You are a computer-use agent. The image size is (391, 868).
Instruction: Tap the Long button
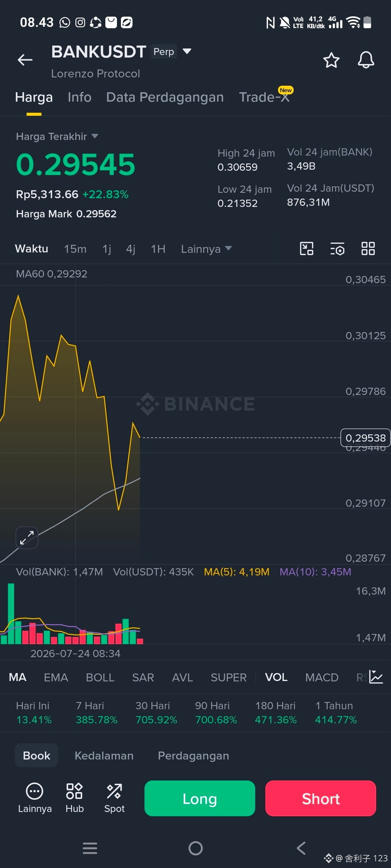coord(200,798)
